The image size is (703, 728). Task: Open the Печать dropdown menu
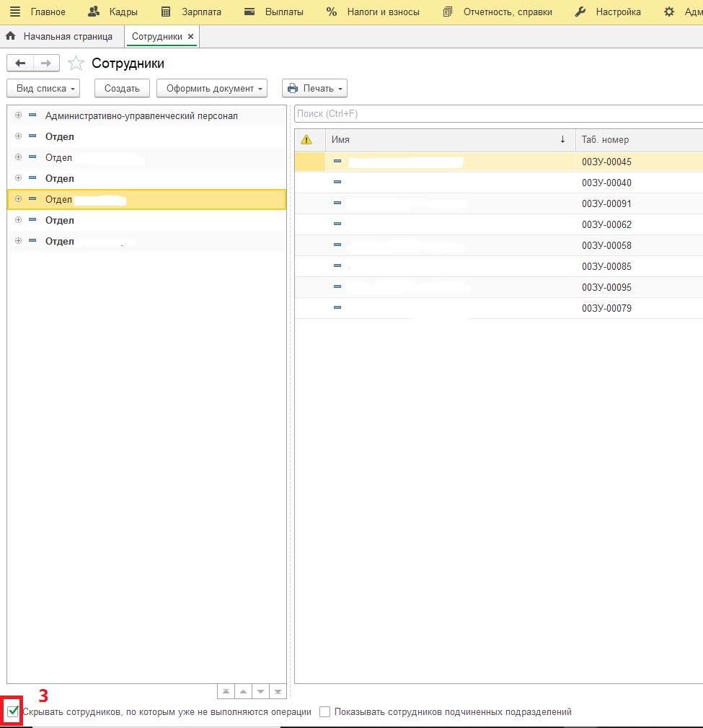(x=314, y=88)
